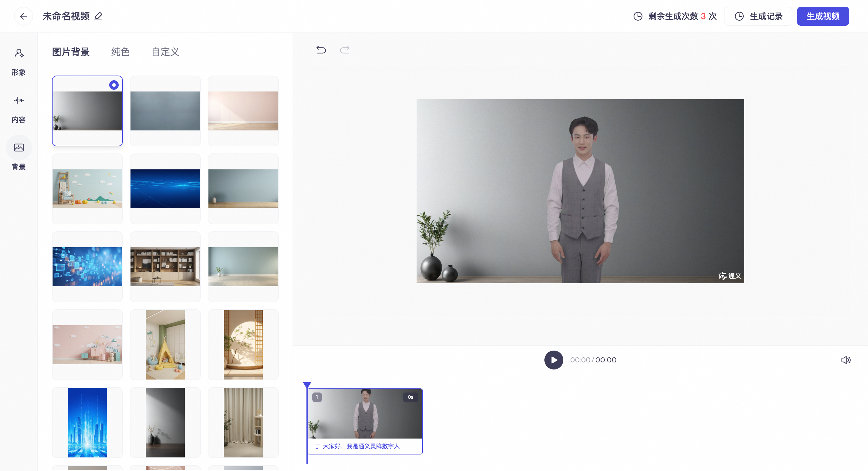868x471 pixels.
Task: Choose the pink wall with wood floor background
Action: click(243, 111)
